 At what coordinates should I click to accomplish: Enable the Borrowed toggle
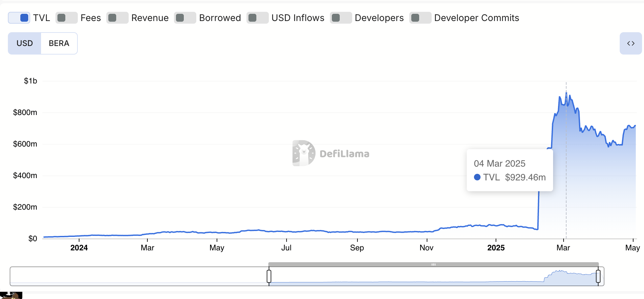(185, 18)
